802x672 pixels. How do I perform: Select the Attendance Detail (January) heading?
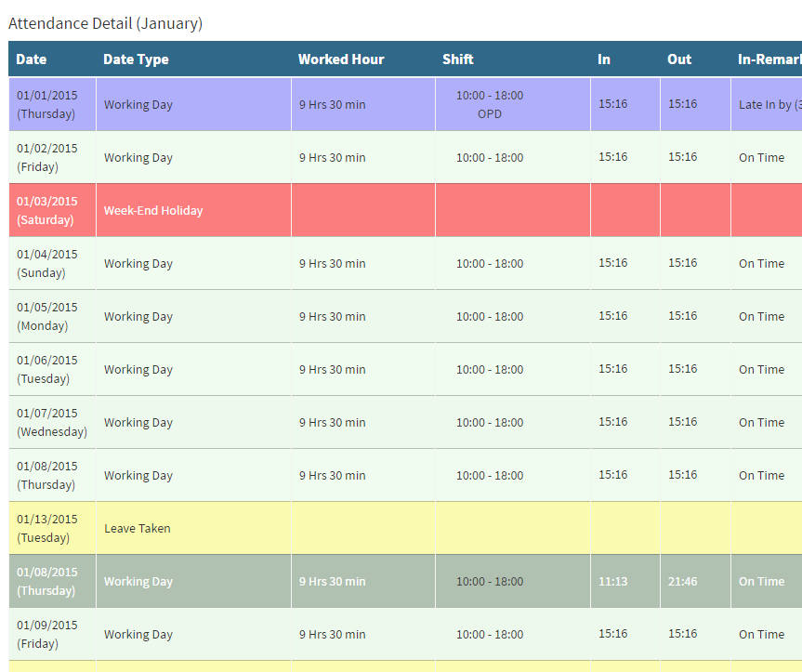[x=105, y=23]
